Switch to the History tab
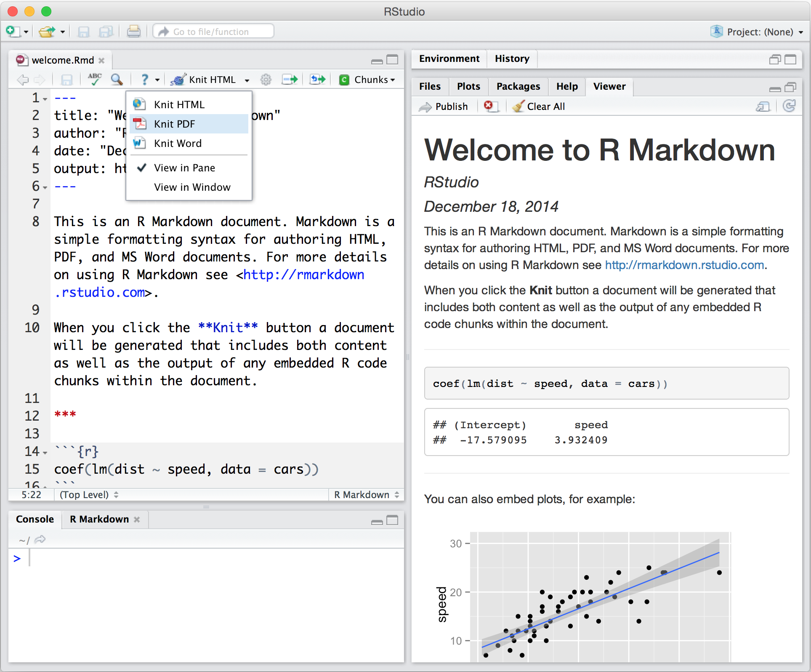Screen dimensions: 811x672 click(512, 59)
